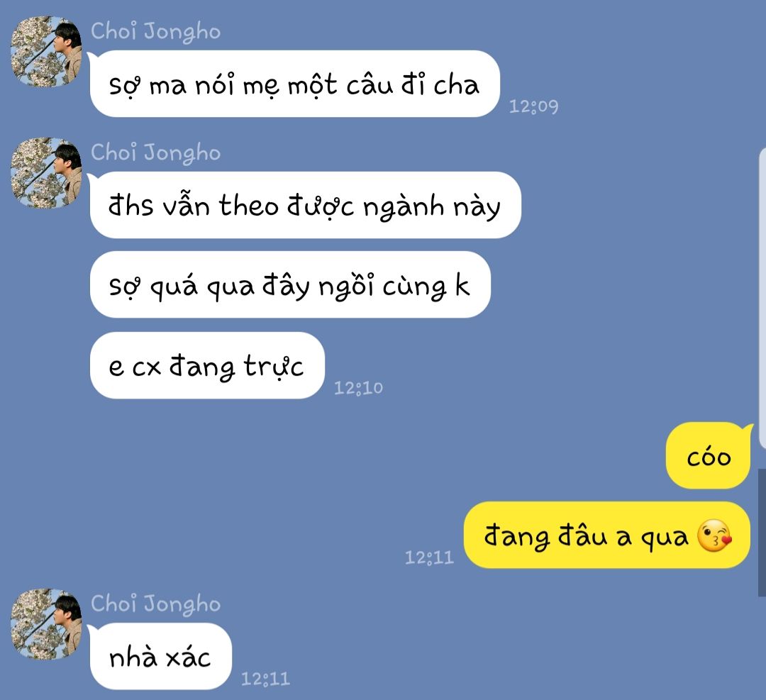Select the 'sợ quá qua đây ngồi cùng k' bubble
The height and width of the screenshot is (700, 766).
tap(290, 285)
